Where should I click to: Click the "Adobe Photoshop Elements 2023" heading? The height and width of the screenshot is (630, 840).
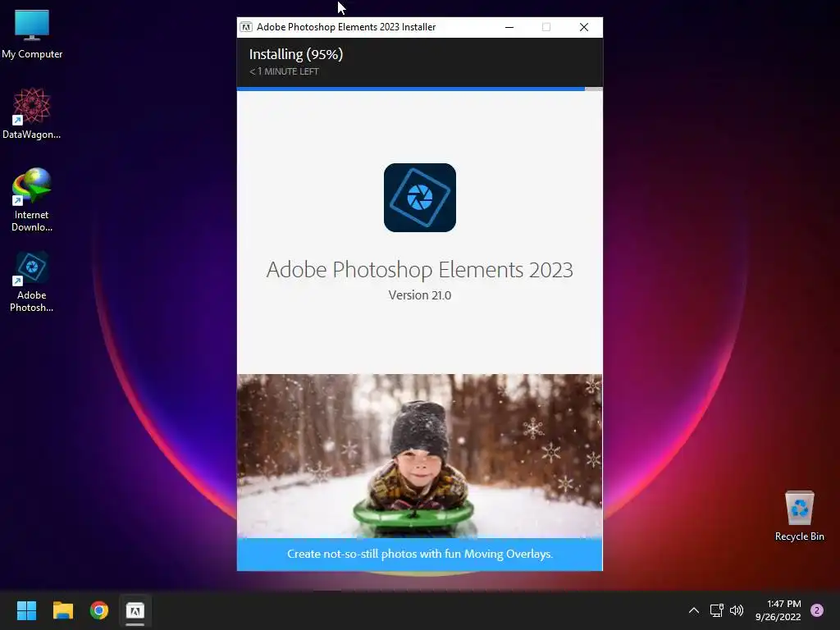click(x=420, y=269)
